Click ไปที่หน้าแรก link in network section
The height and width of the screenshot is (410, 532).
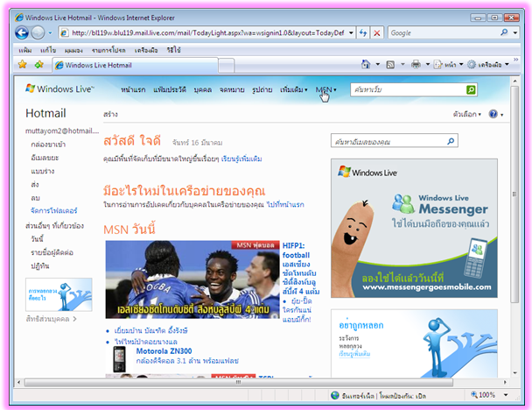tap(285, 204)
